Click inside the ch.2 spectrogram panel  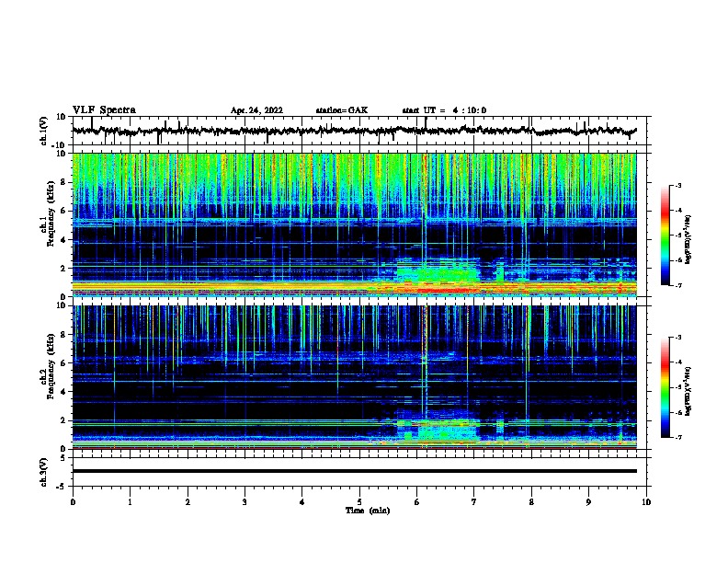tap(355, 377)
